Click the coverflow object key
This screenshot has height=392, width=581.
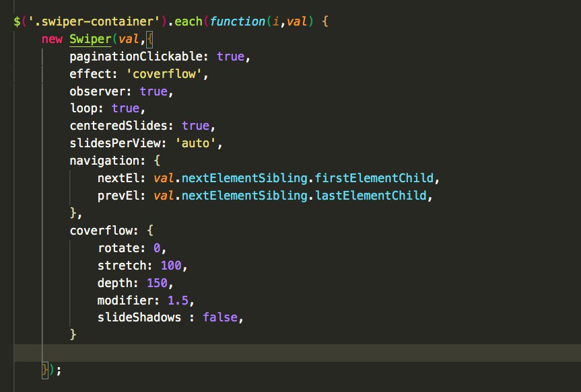pyautogui.click(x=101, y=231)
